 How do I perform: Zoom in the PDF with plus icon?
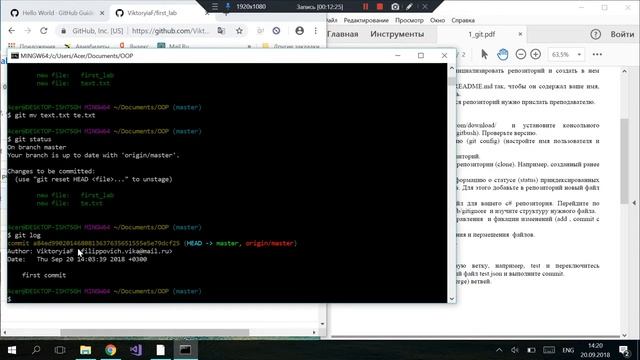[x=536, y=54]
